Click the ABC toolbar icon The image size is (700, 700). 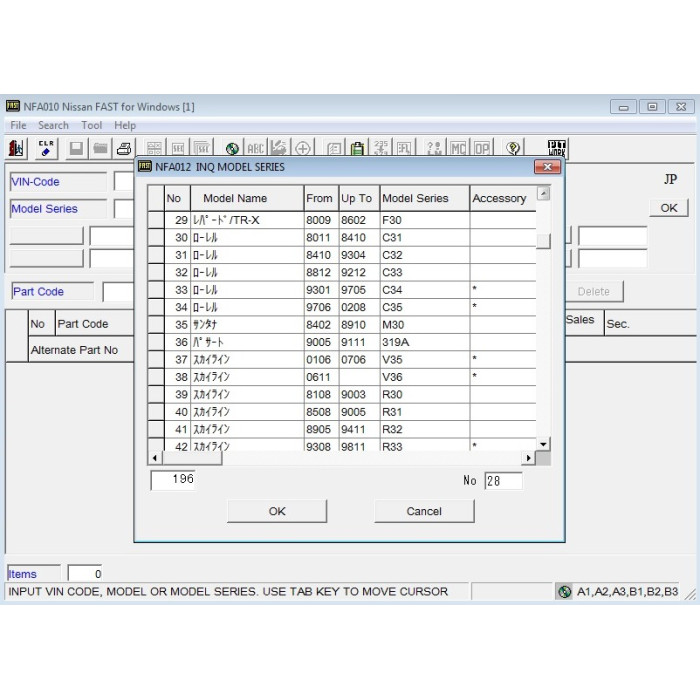pyautogui.click(x=255, y=148)
